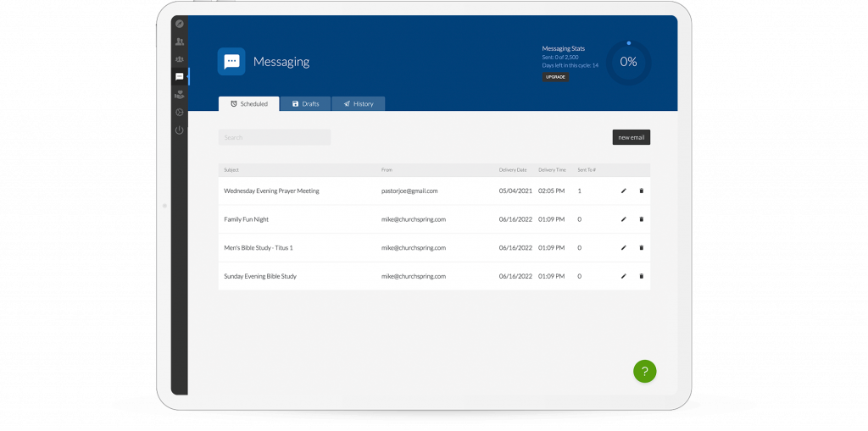Click the UPGRADE button

click(555, 77)
